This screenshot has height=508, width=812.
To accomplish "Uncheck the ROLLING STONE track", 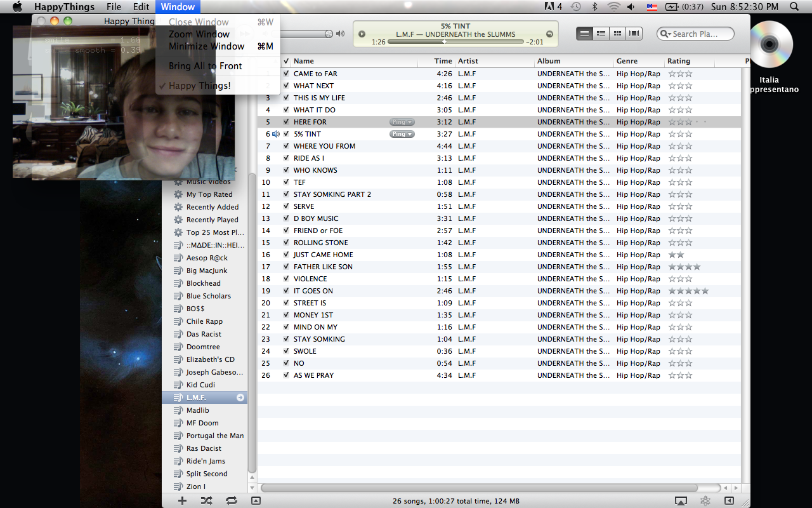I will coord(286,243).
